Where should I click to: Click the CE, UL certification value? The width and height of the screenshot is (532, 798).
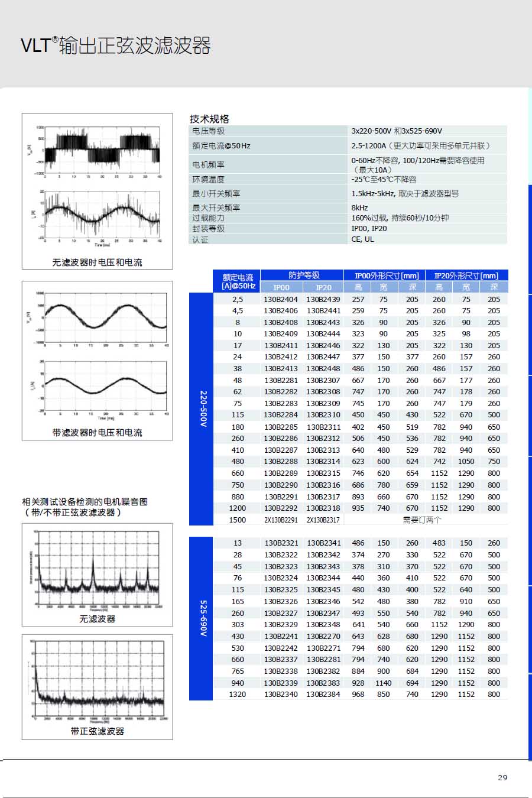point(362,239)
